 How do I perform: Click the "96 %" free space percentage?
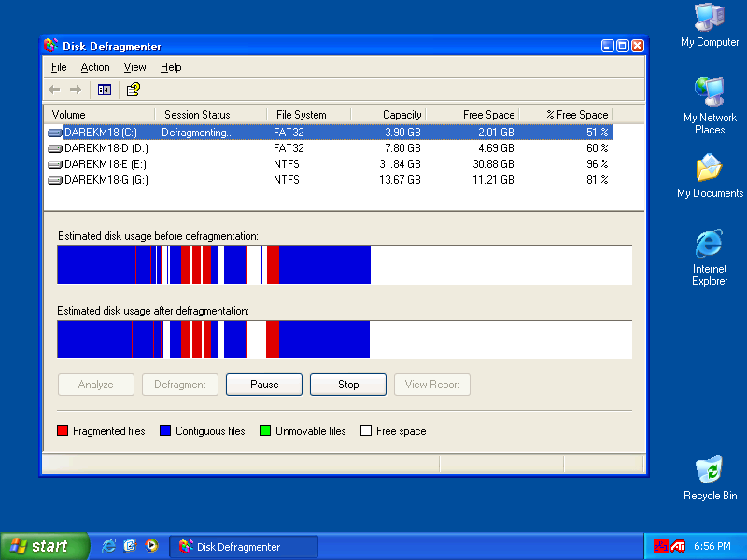(x=598, y=164)
